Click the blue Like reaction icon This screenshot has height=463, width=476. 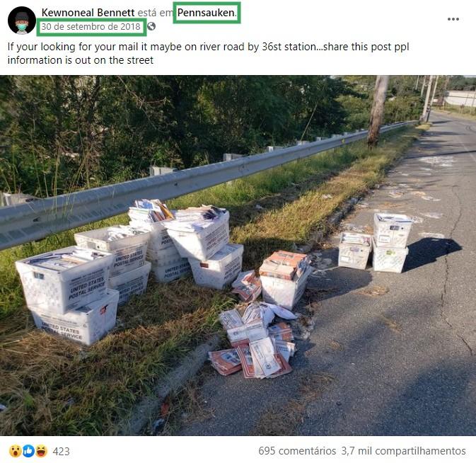[x=28, y=451]
